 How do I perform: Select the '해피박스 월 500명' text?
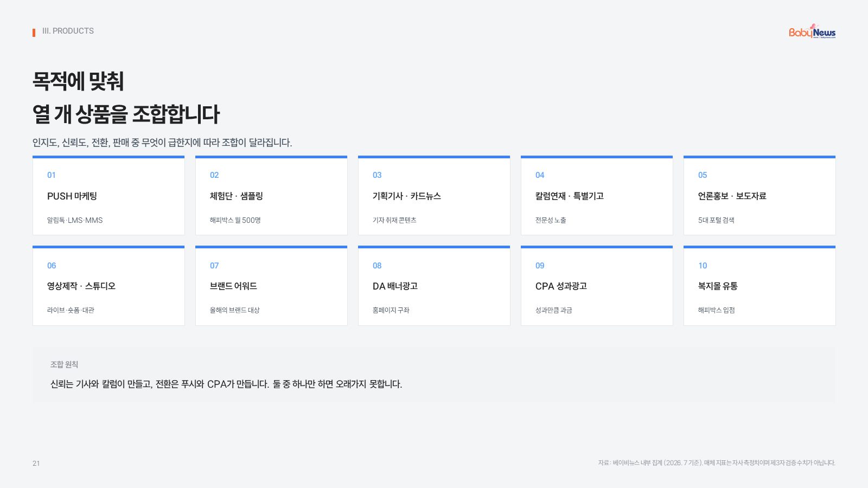coord(235,220)
